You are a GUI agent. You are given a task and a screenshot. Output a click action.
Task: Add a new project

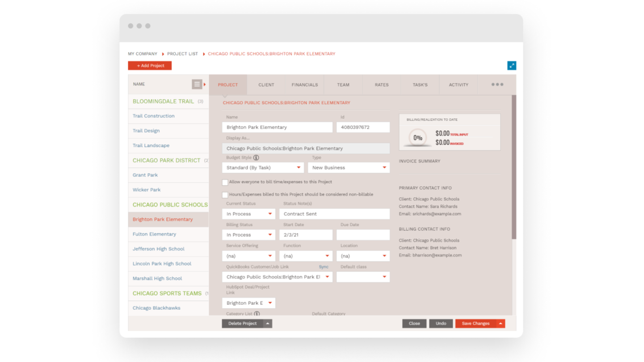coord(150,65)
